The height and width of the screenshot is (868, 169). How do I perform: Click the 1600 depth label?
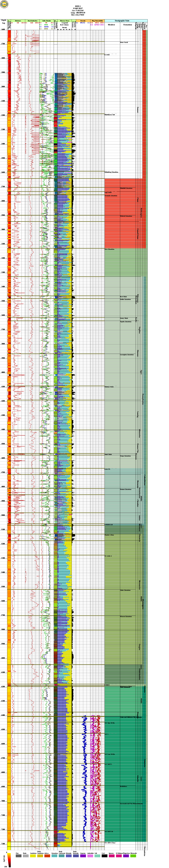tap(3, 30)
